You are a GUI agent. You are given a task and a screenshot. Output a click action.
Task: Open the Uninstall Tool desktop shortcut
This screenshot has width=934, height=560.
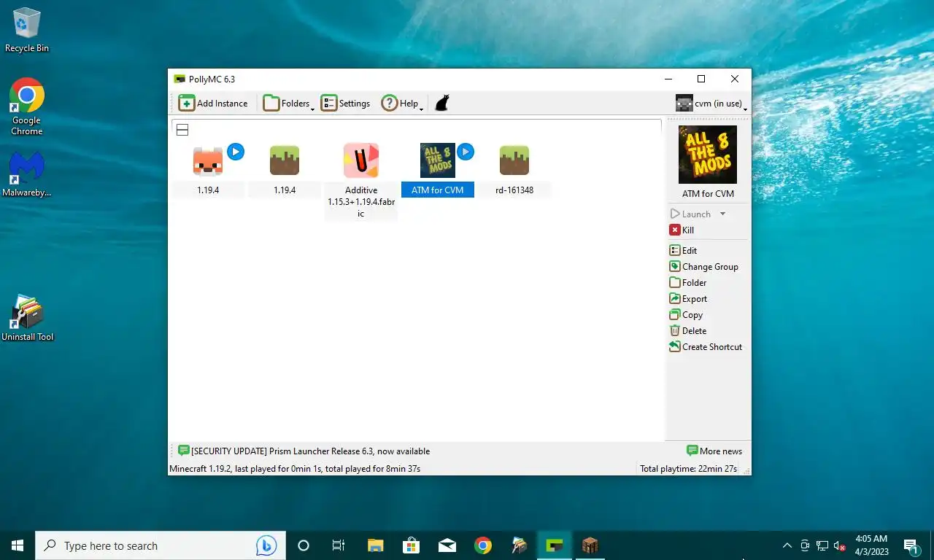pyautogui.click(x=27, y=318)
